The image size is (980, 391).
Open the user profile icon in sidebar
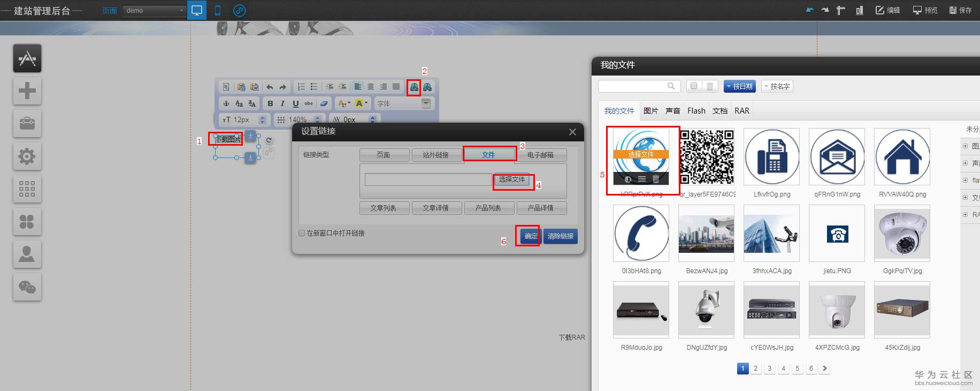[27, 254]
